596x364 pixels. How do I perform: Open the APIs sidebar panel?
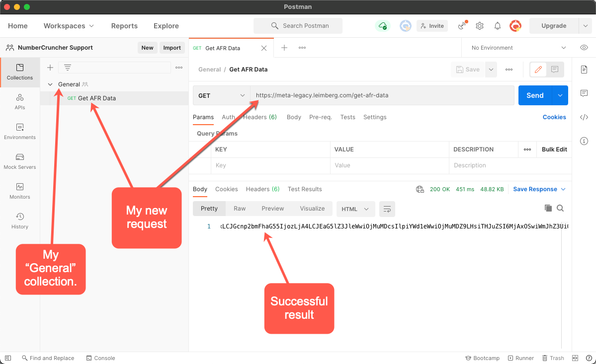pyautogui.click(x=20, y=102)
